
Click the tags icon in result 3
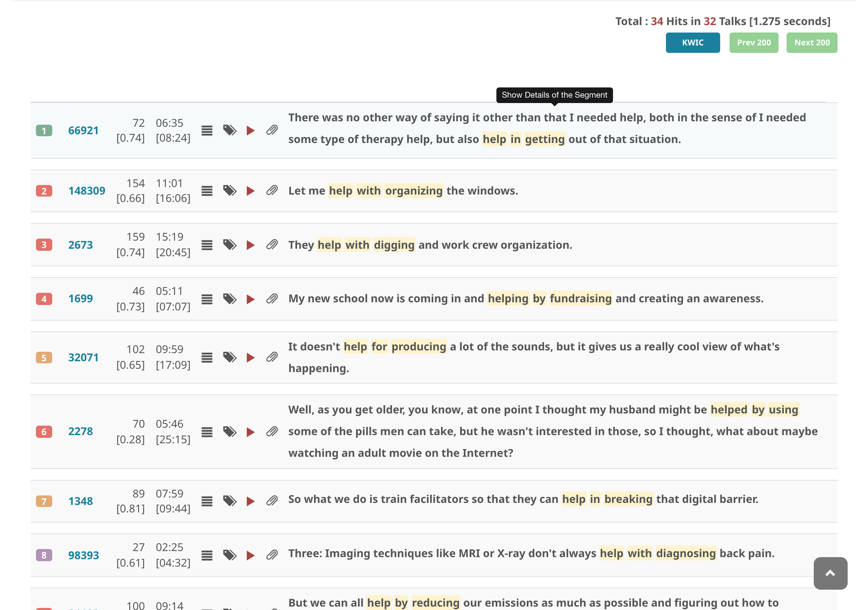coord(230,245)
